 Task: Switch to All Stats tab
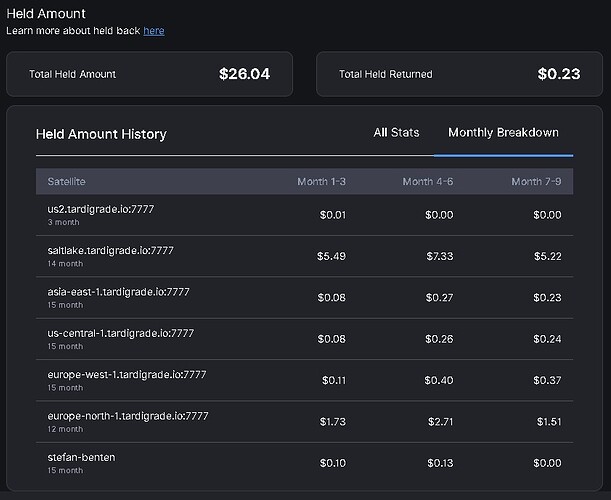396,133
